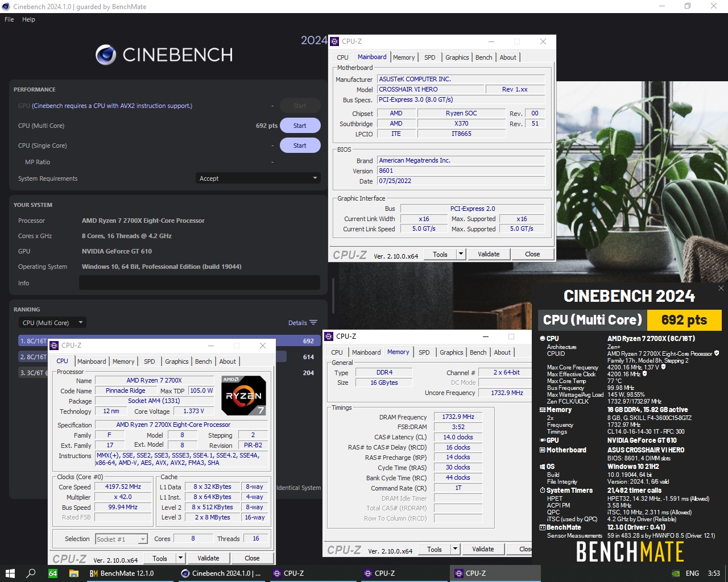Click the Info text field in Your System
Image resolution: width=728 pixels, height=582 pixels.
[x=200, y=282]
